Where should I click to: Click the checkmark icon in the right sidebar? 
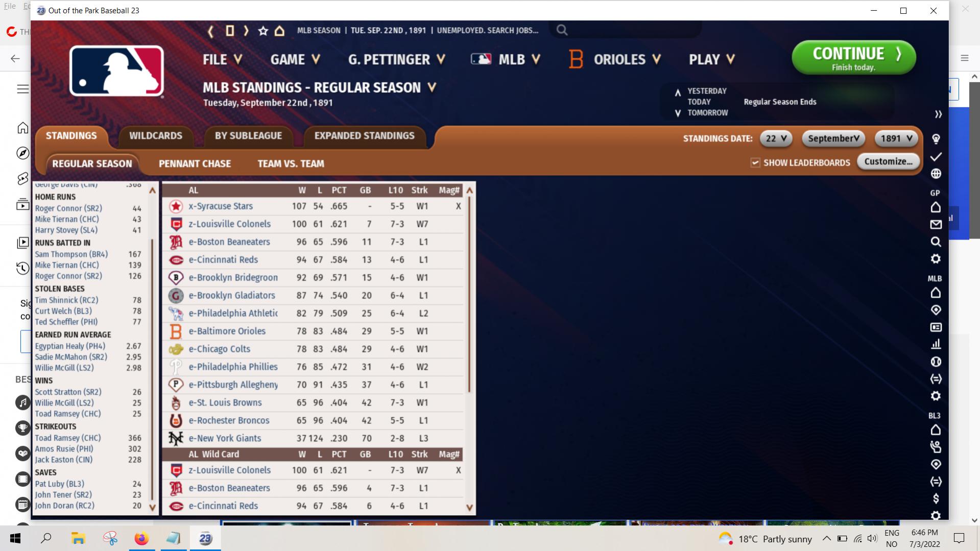pos(936,156)
